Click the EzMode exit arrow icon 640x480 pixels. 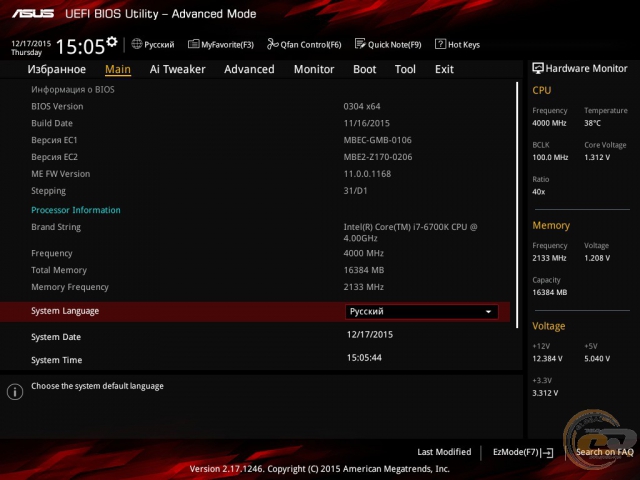(547, 452)
